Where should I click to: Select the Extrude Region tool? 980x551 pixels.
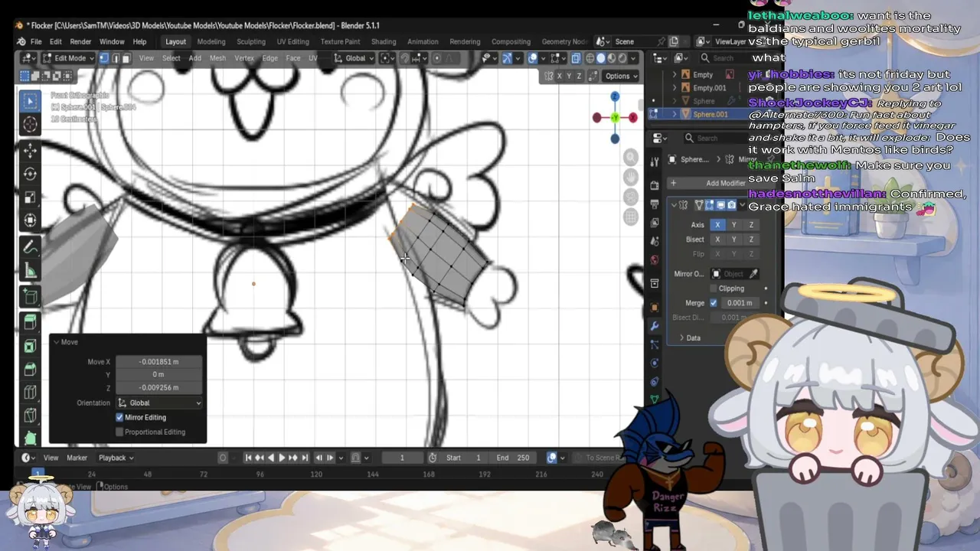[x=31, y=321]
